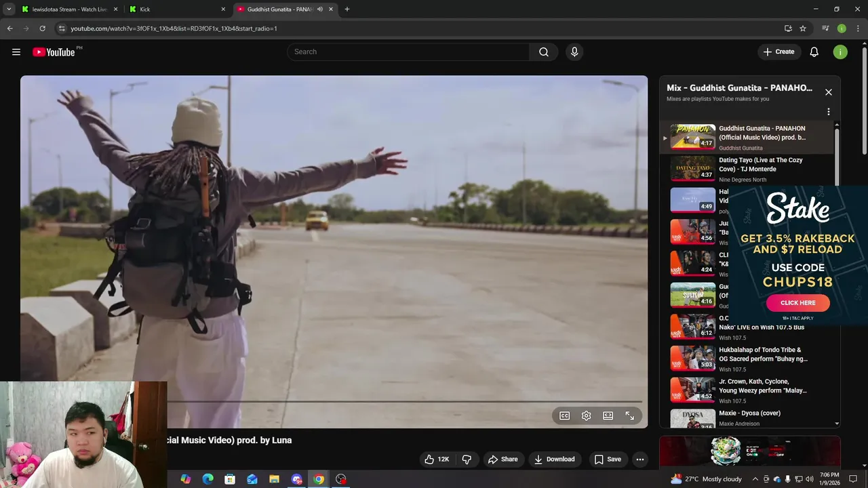Seek in the video progress bar
Screen dimensions: 868x488
(403, 402)
